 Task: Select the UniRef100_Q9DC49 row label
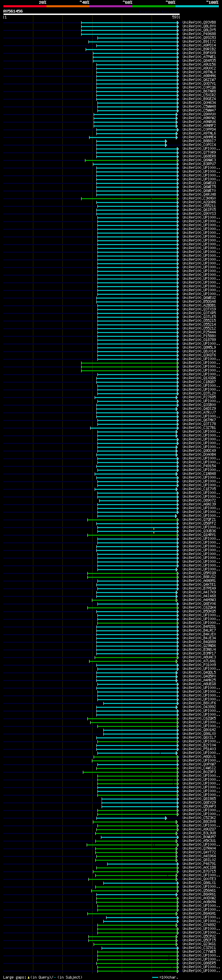coord(199,451)
